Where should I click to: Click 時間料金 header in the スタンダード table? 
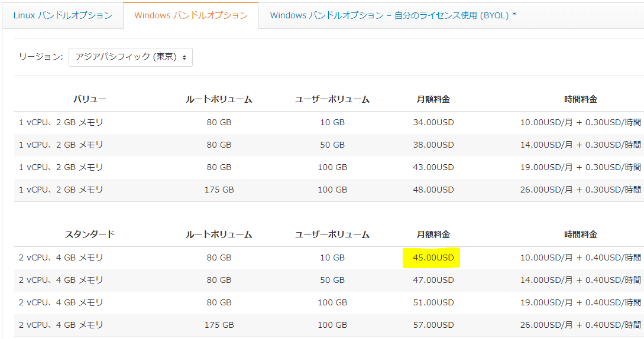580,234
